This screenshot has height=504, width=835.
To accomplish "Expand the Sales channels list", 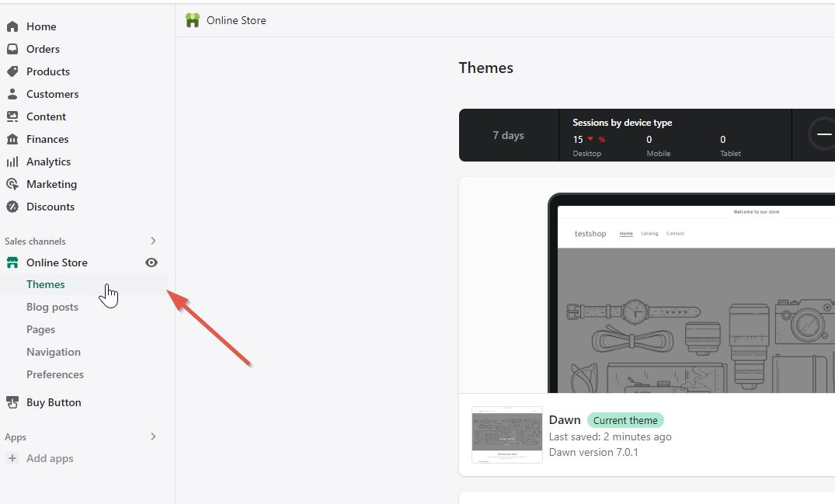I will pos(152,241).
